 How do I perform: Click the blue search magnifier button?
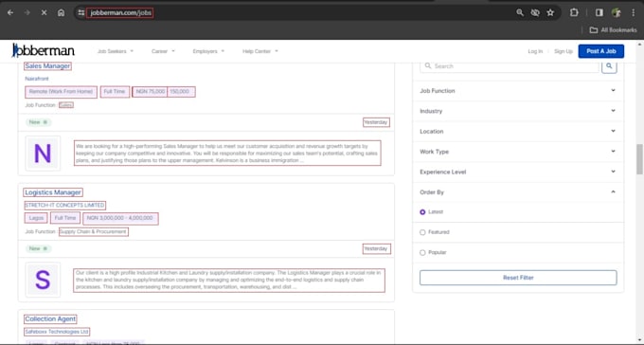[609, 66]
